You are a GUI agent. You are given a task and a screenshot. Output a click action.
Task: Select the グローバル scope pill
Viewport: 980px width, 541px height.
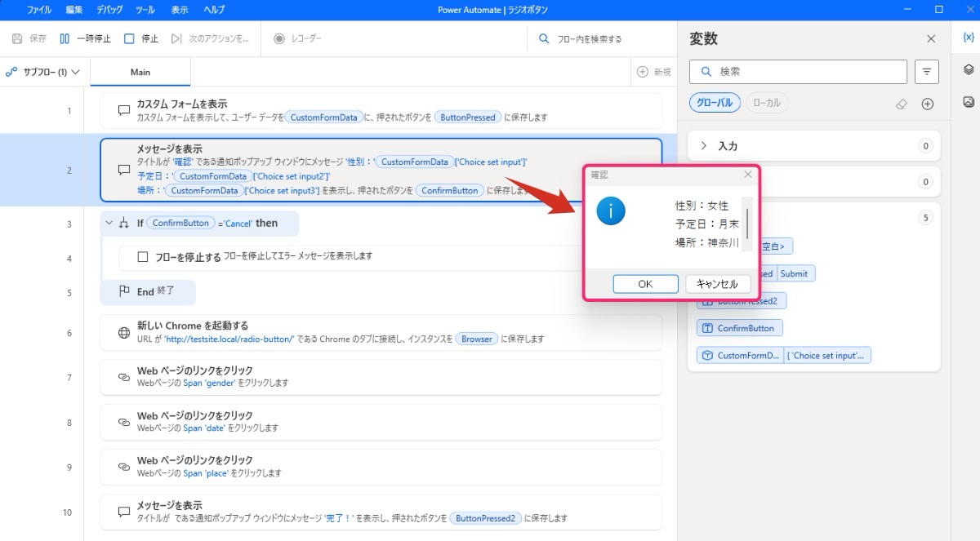click(715, 103)
